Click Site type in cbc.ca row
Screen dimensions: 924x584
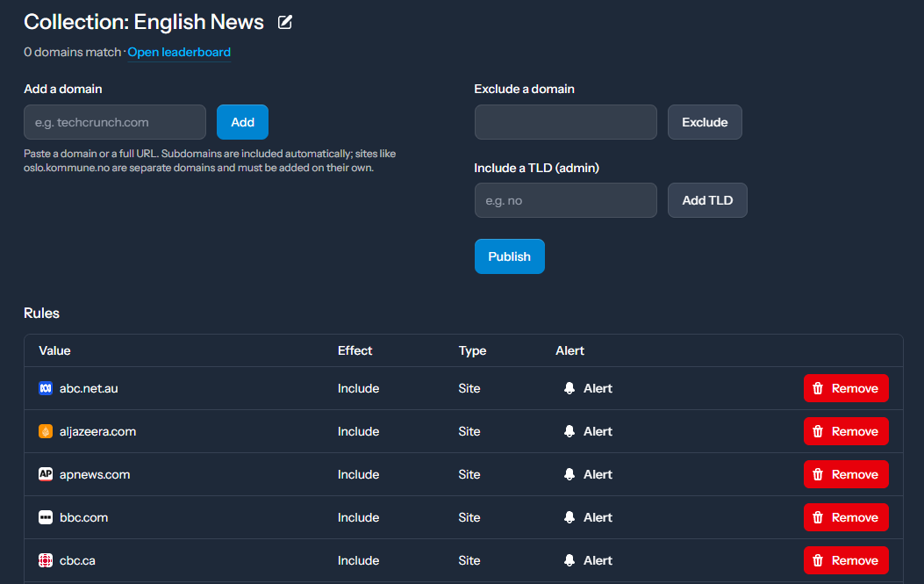pos(469,560)
